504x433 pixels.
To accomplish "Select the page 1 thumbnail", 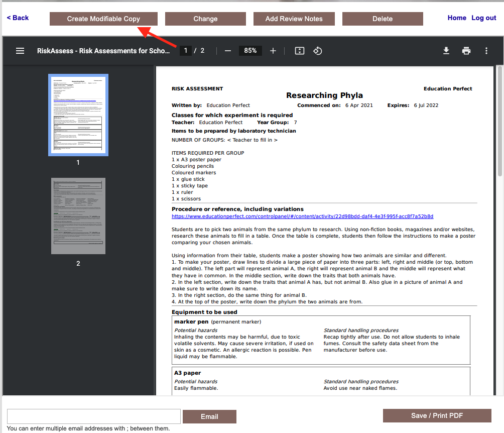I will pos(78,115).
